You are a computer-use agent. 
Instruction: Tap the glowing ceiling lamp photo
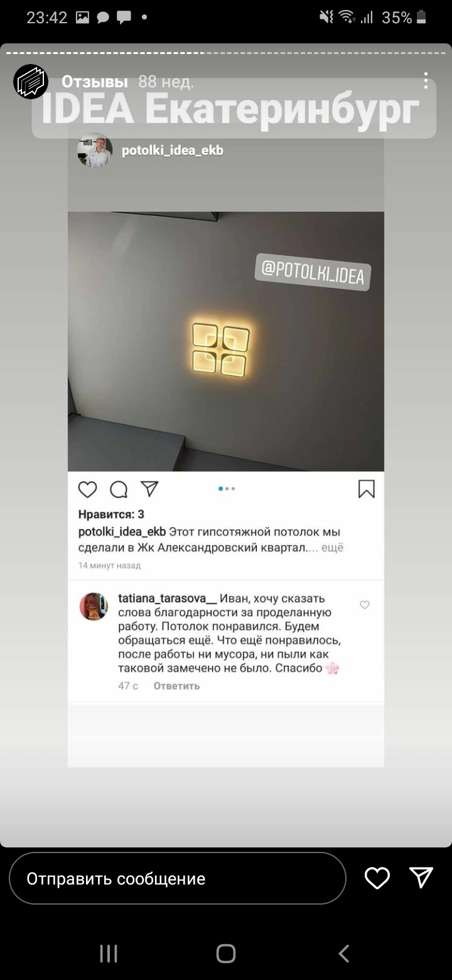point(226,341)
